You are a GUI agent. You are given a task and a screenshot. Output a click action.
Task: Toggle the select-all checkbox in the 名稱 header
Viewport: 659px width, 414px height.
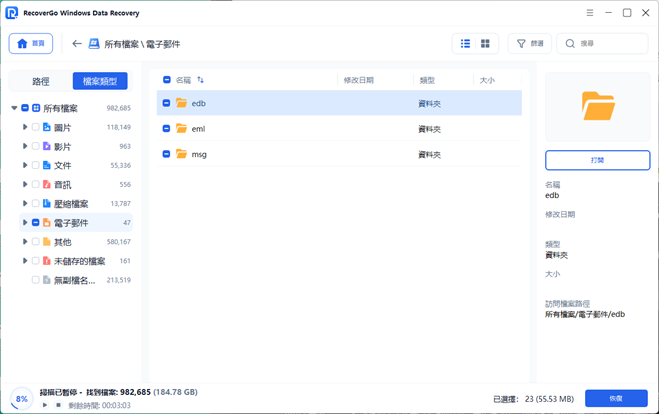point(167,79)
